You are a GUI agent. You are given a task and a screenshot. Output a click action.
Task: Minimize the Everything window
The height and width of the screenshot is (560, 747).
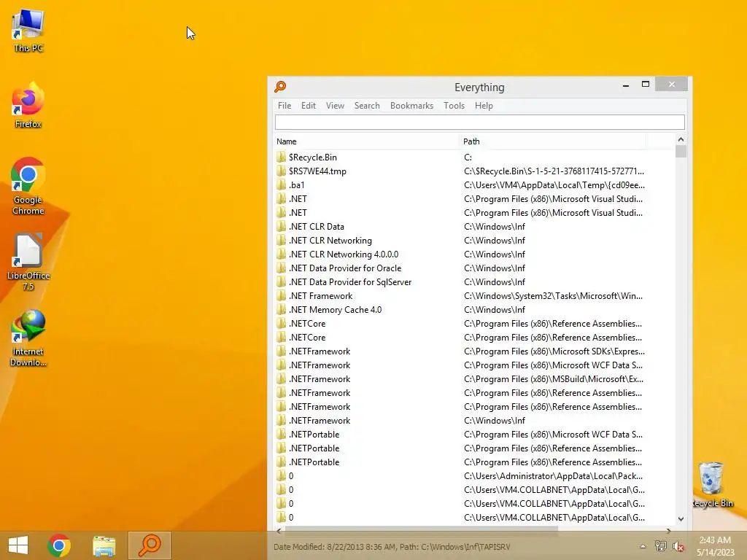[625, 85]
